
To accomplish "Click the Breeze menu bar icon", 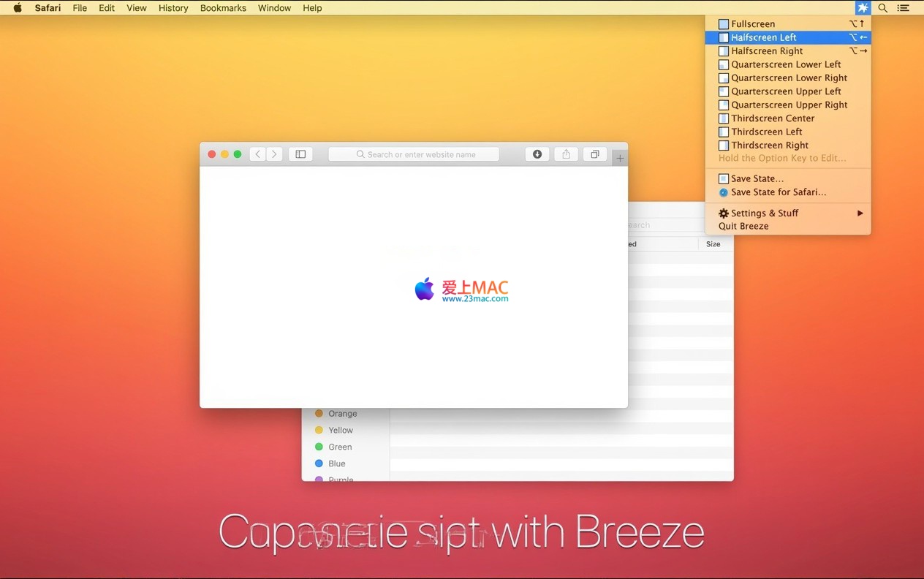I will [x=863, y=8].
